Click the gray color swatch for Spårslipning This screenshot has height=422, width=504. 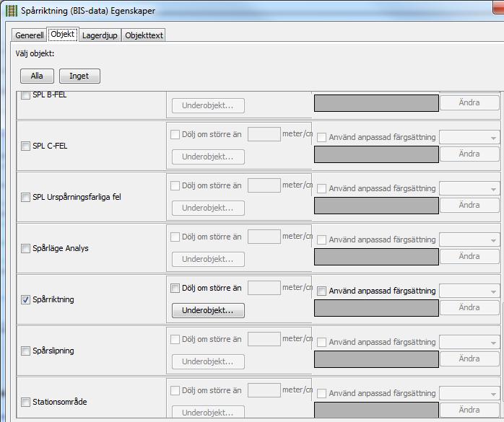click(x=376, y=359)
